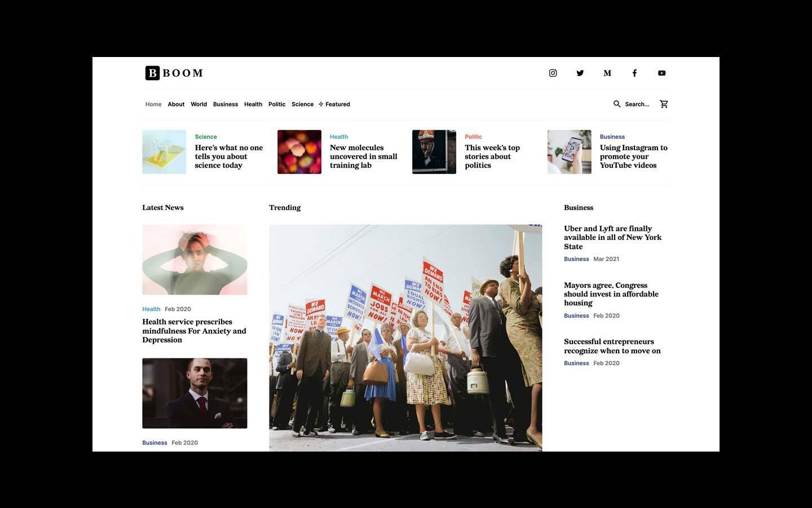Click the BOOM logo square icon
Screen dimensions: 812x508
(152, 73)
